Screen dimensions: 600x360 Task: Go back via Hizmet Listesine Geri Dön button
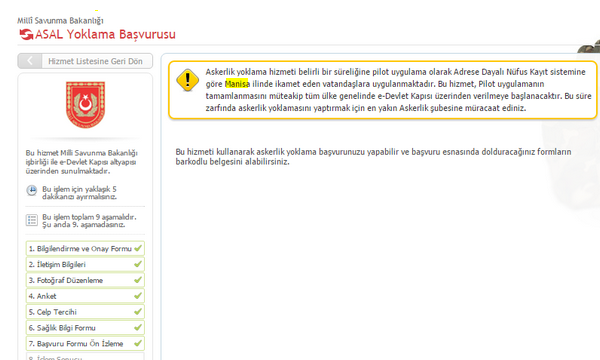point(85,61)
